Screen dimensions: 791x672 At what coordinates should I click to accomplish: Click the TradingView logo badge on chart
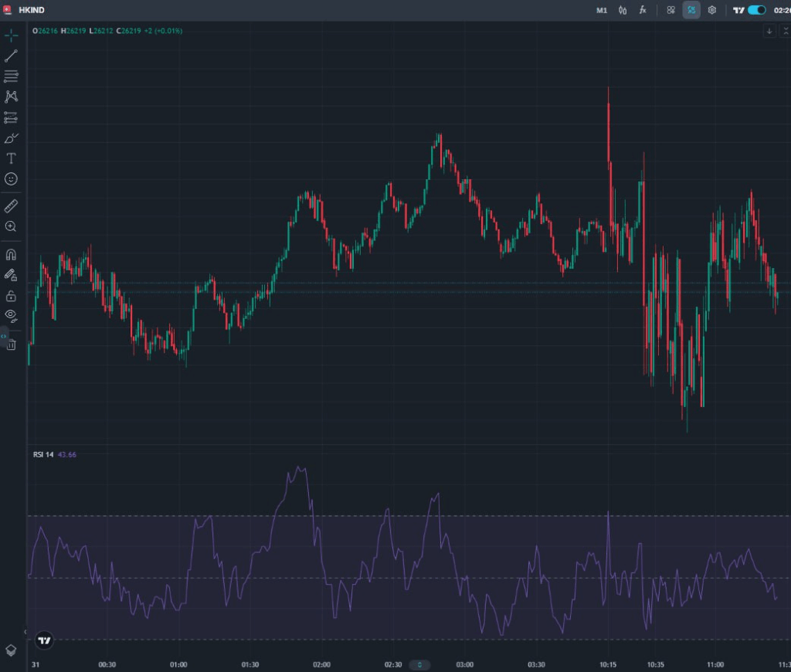click(44, 641)
